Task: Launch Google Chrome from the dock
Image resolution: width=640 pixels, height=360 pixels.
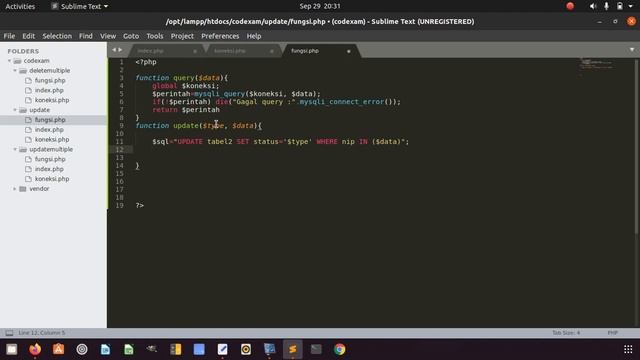Action: (x=339, y=349)
